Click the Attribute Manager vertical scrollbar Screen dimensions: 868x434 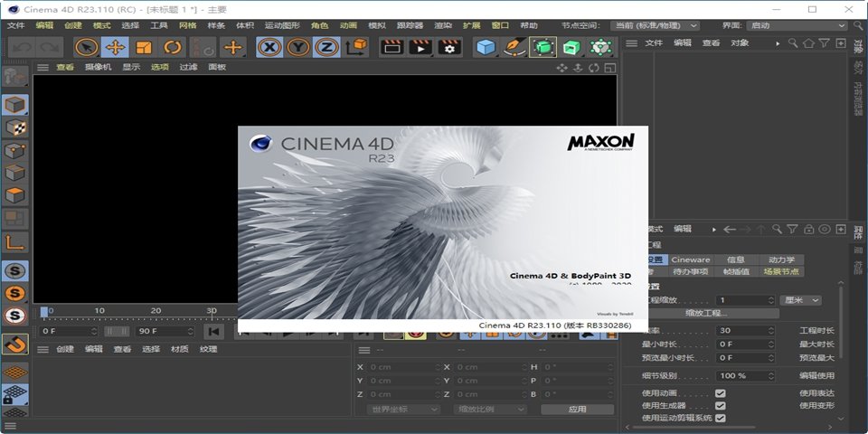pyautogui.click(x=842, y=321)
